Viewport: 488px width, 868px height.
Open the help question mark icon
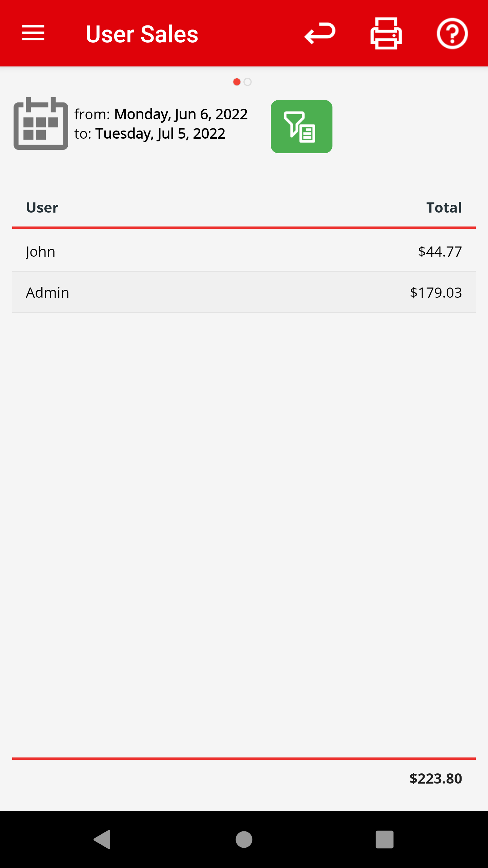452,33
